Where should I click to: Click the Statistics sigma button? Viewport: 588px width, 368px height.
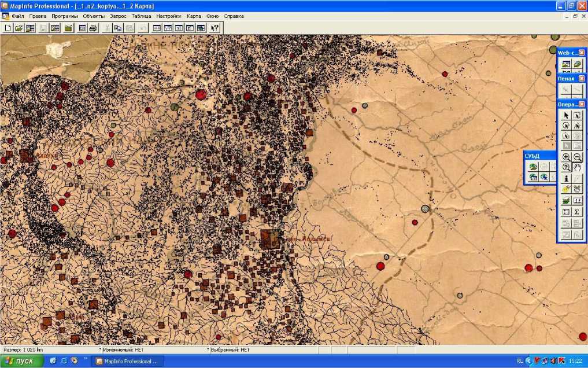point(577,212)
